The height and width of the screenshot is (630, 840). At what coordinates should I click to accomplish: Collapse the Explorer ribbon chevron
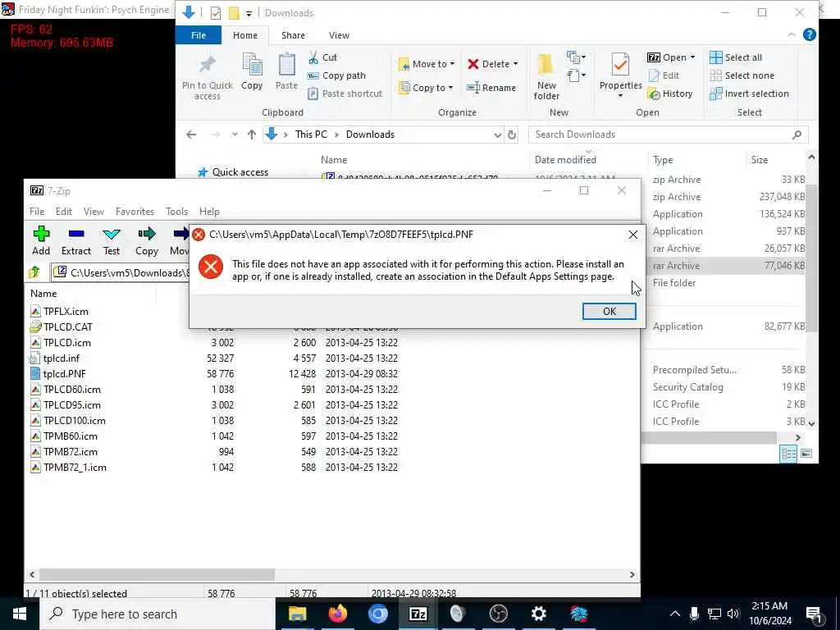792,35
